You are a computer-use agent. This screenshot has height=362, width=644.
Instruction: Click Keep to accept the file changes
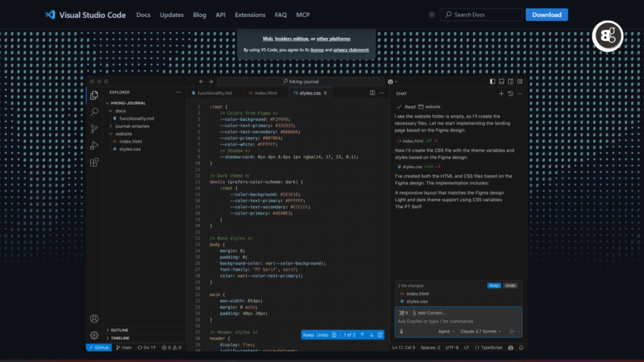[x=494, y=286]
